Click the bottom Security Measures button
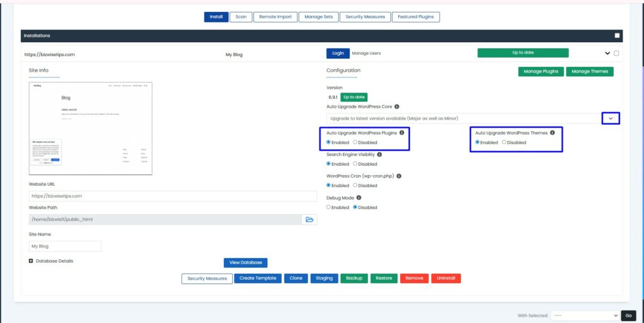This screenshot has width=644, height=323. (x=207, y=279)
